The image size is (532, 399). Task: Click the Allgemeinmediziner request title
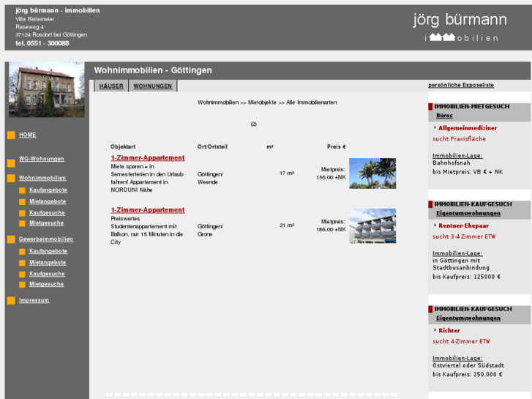point(468,128)
